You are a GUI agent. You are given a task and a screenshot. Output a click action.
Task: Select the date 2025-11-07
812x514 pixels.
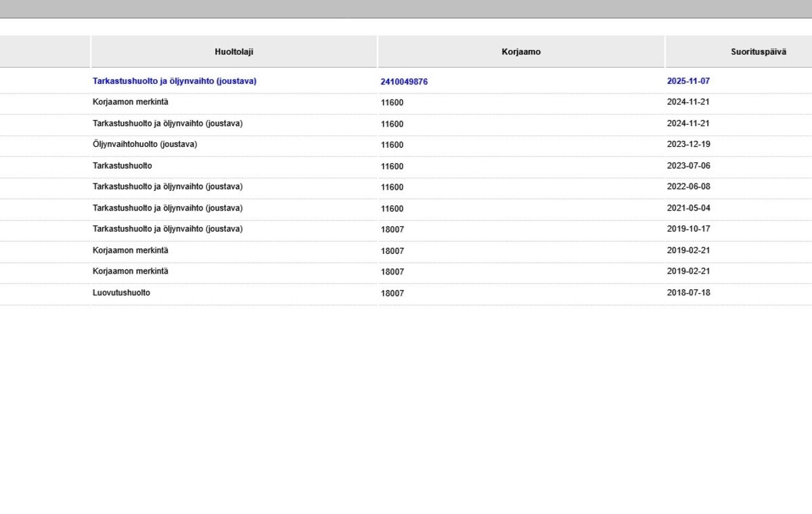click(x=688, y=81)
